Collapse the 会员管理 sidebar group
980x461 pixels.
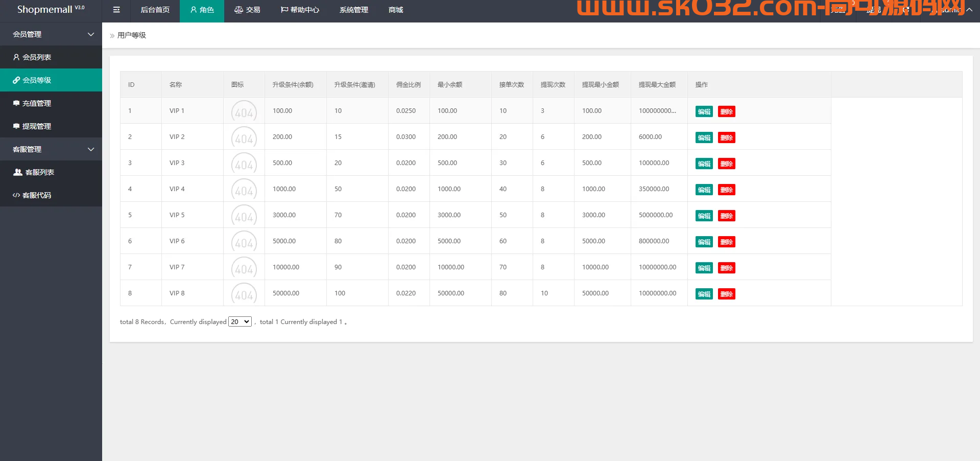(x=51, y=34)
